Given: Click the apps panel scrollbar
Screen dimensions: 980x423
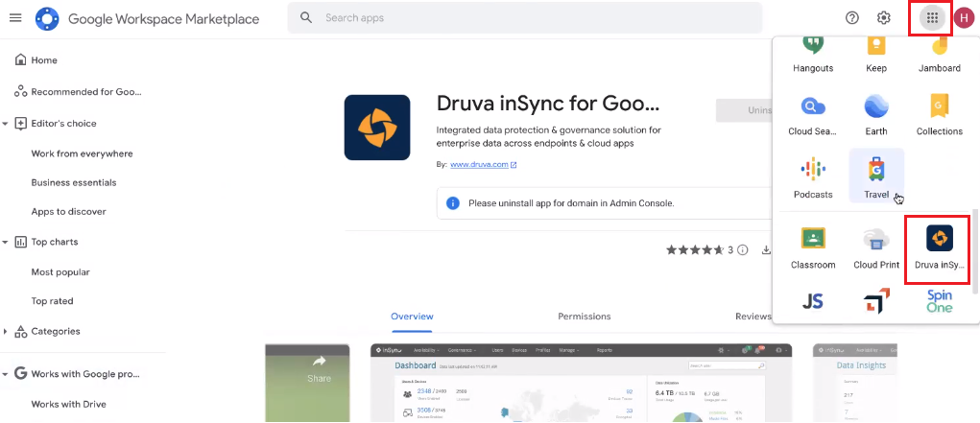Looking at the screenshot, I should 975,250.
